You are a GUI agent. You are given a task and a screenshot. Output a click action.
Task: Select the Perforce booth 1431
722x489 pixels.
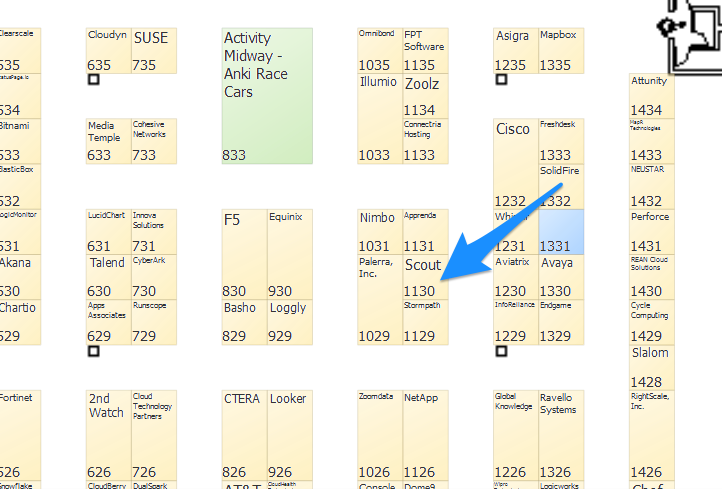point(652,232)
